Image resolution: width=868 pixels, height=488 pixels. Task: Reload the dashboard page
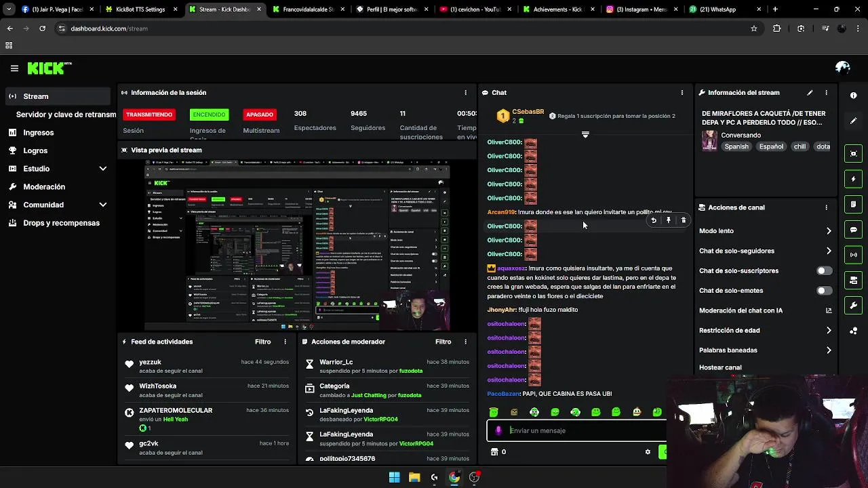click(x=42, y=28)
